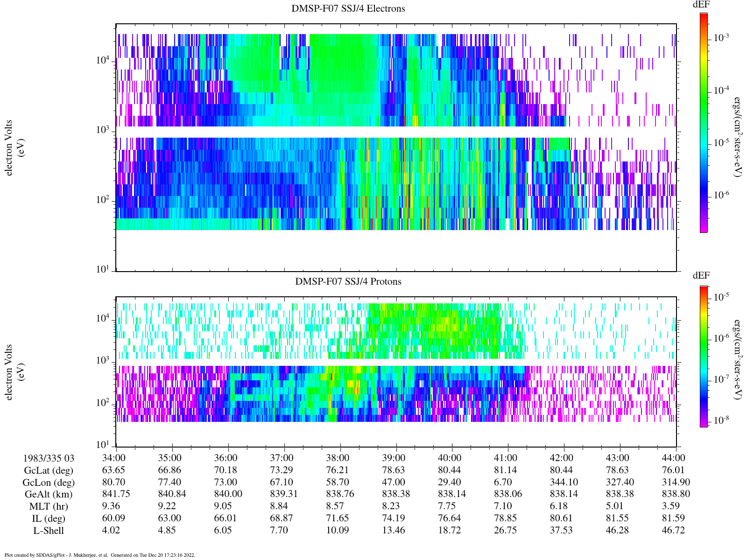
Task: Click the 42:00 time tick label
Action: [562, 458]
